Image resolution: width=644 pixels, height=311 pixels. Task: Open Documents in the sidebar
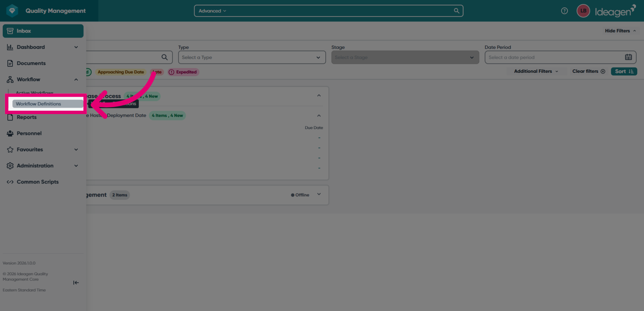point(43,63)
